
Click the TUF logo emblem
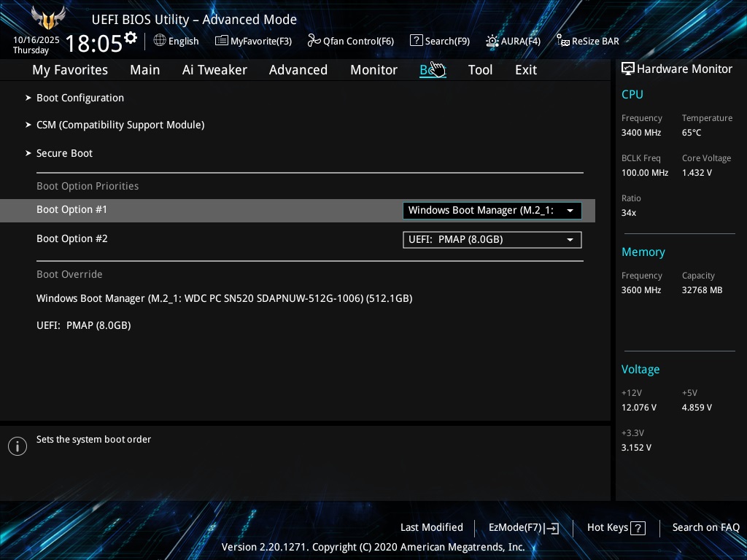48,18
